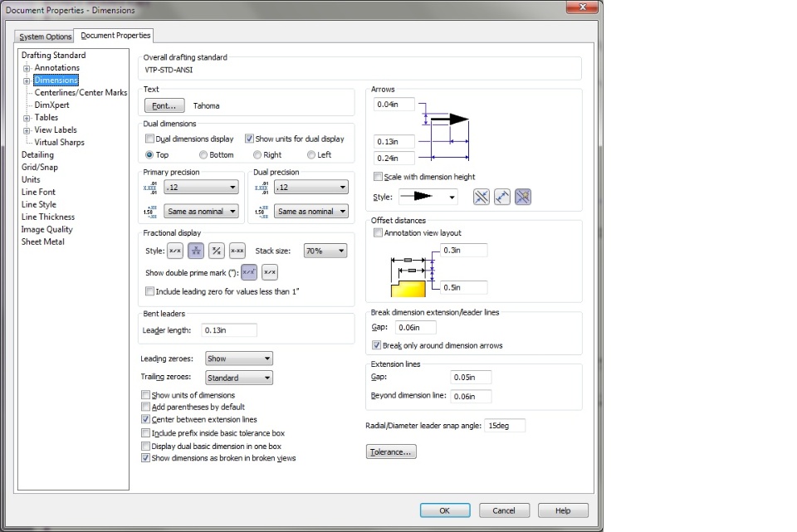The height and width of the screenshot is (532, 797).
Task: Enable Annotation view layout checkbox
Action: (378, 232)
